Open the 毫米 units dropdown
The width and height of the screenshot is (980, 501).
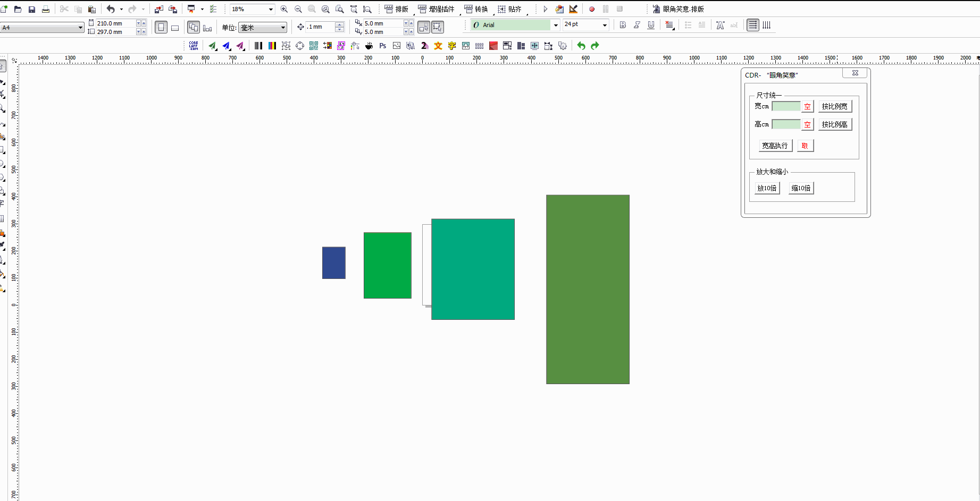pyautogui.click(x=283, y=28)
